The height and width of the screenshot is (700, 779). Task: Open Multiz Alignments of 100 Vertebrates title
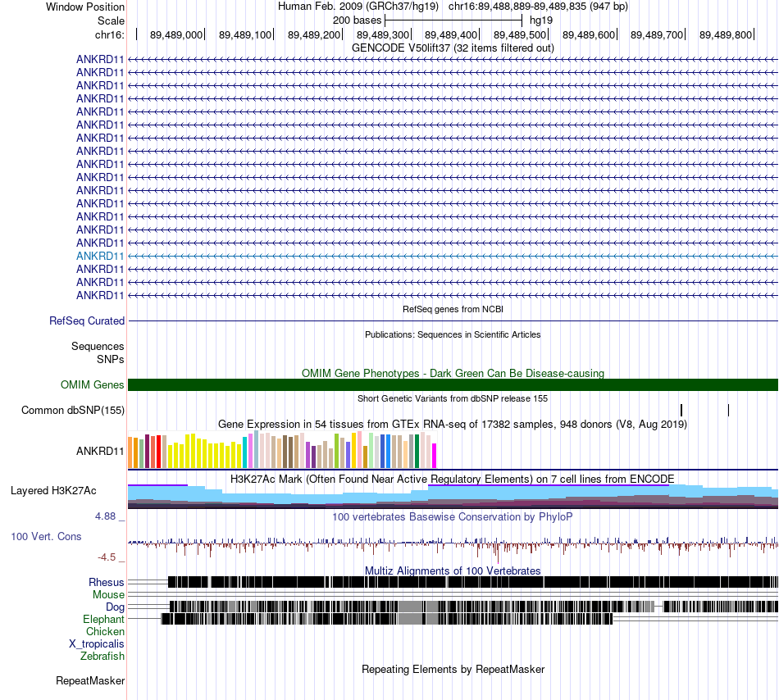(x=453, y=571)
